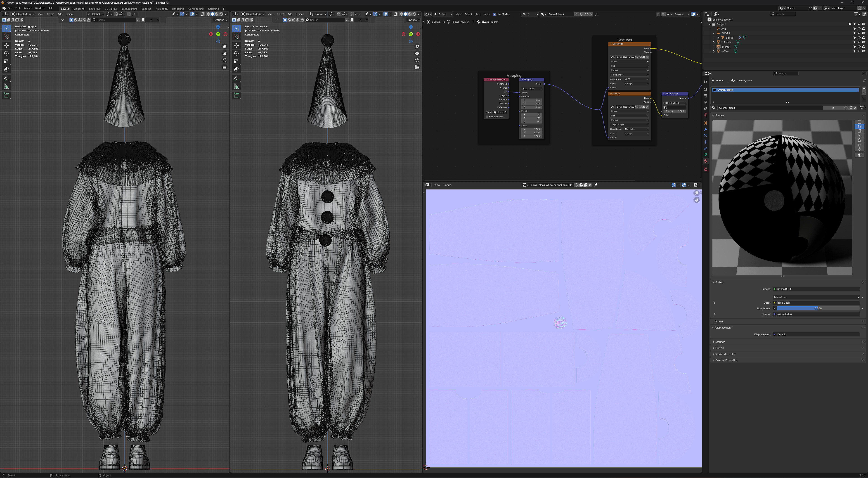Open the Physics properties tab
Viewport: 868px width, 478px height.
pos(706,142)
